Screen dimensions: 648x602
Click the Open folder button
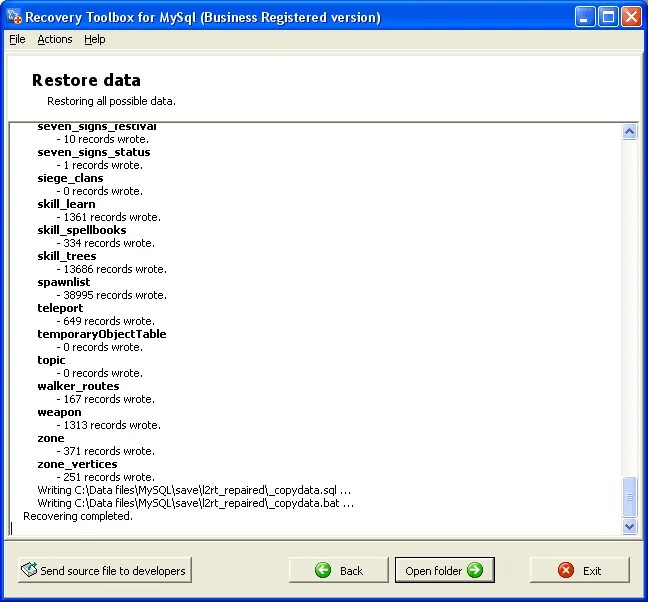tap(445, 570)
